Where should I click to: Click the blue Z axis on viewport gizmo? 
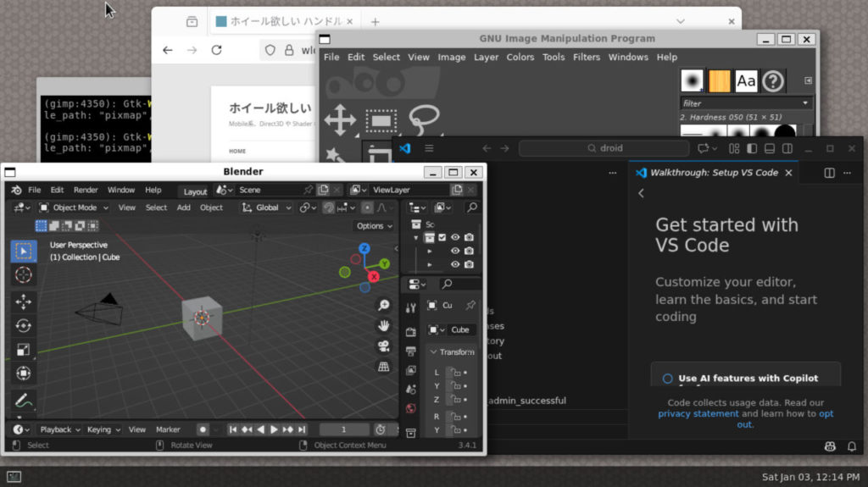(x=364, y=248)
